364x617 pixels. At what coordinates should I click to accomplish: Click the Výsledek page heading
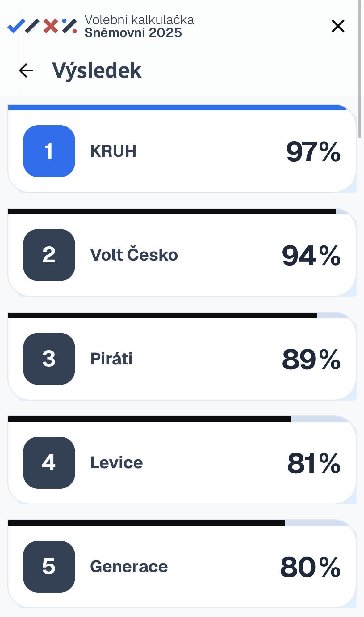point(97,71)
